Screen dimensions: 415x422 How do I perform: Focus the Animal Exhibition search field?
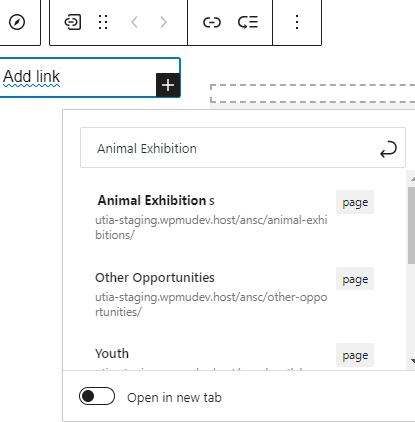243,147
